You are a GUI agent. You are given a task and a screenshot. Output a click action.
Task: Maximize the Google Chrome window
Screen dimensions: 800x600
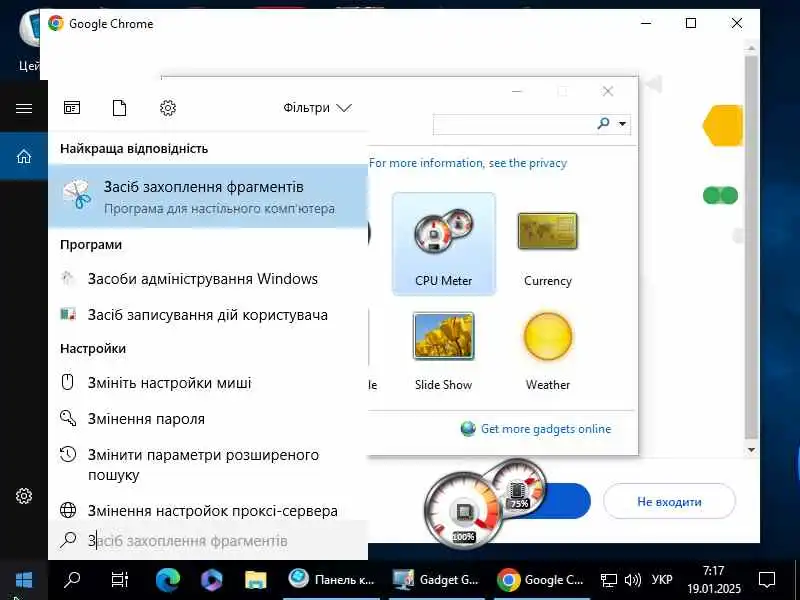coord(691,23)
